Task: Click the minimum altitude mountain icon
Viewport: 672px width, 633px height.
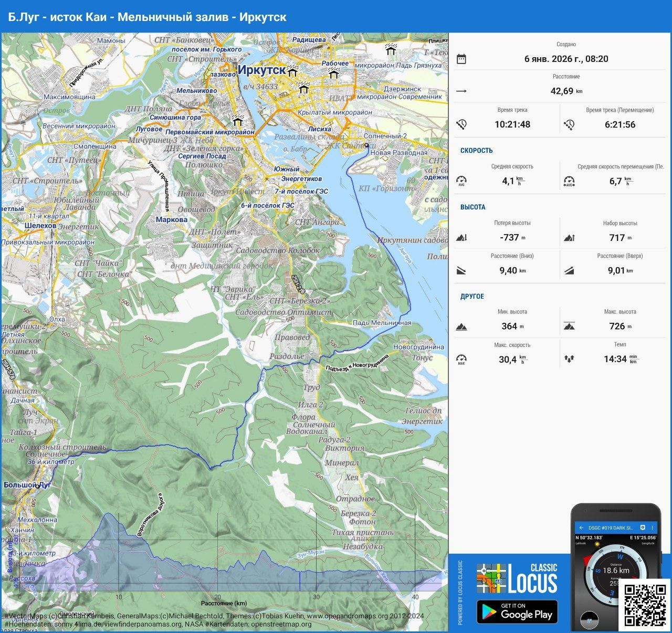Action: pos(461,326)
